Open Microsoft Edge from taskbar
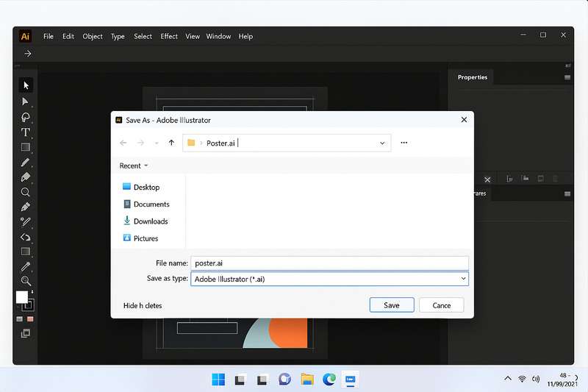This screenshot has width=588, height=392. tap(329, 379)
